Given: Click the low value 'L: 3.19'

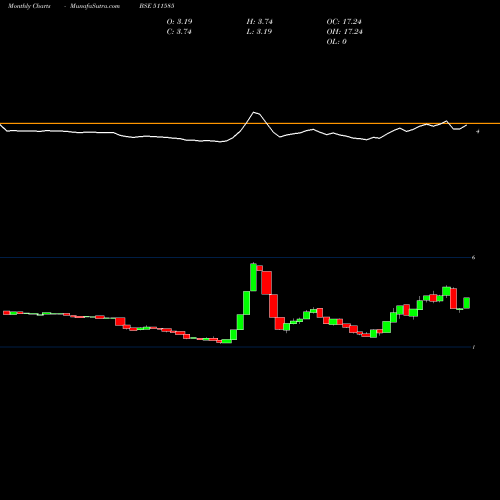Looking at the screenshot, I should [x=259, y=32].
